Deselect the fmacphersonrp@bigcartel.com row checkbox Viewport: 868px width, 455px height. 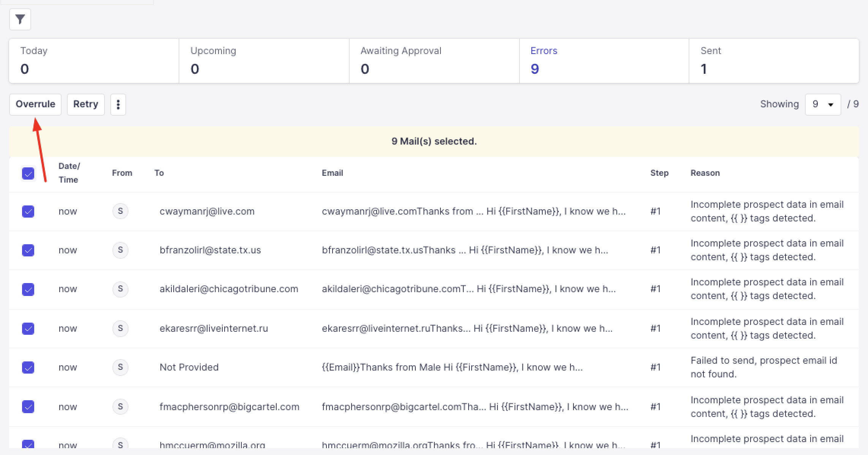28,407
